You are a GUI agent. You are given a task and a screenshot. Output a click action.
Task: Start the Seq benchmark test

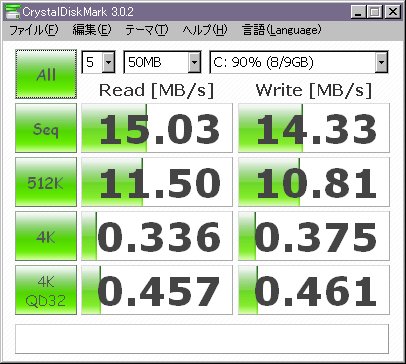pos(46,128)
